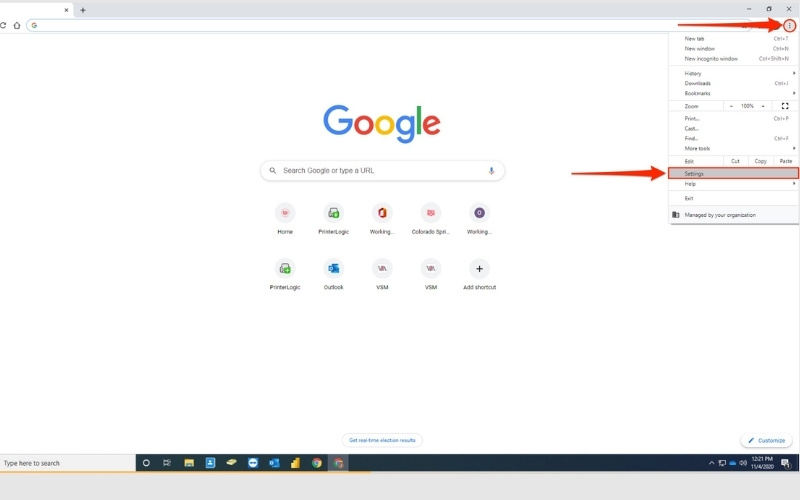The image size is (800, 500).
Task: Click the Add shortcut plus tile
Action: (479, 274)
